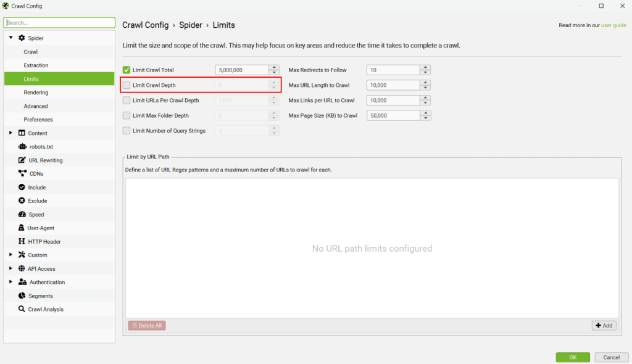Click the Spider breadcrumb link

point(191,25)
